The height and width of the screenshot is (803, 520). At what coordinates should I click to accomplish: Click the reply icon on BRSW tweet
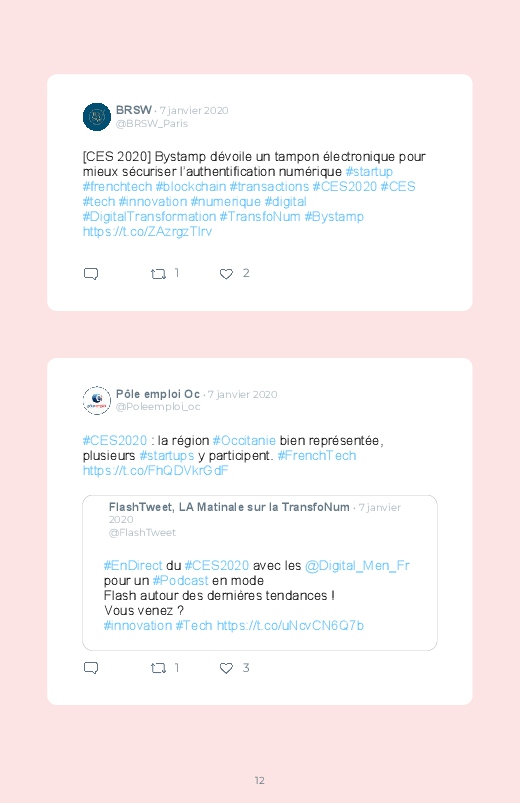(91, 273)
